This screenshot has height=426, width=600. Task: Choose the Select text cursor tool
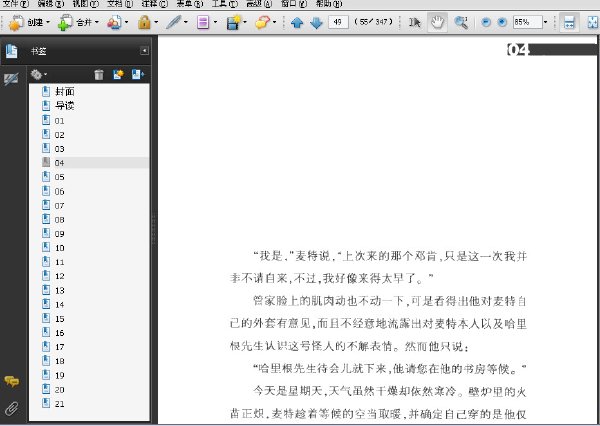[414, 23]
